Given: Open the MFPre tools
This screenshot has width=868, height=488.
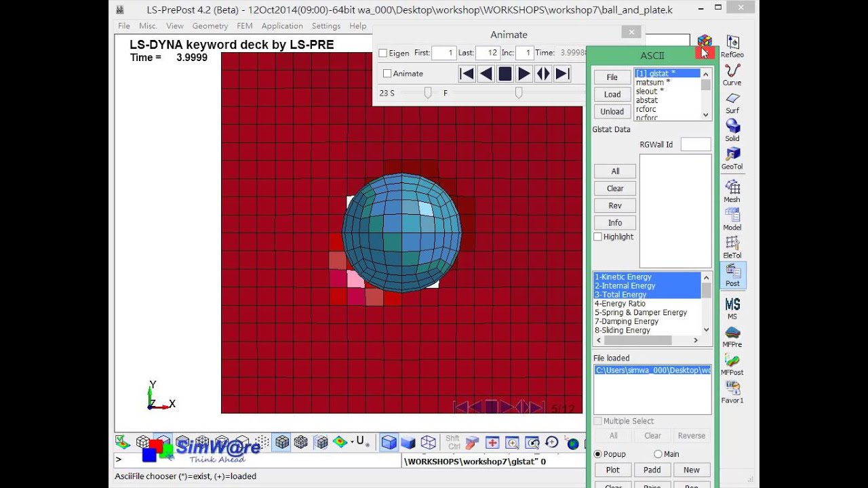Looking at the screenshot, I should pyautogui.click(x=732, y=336).
